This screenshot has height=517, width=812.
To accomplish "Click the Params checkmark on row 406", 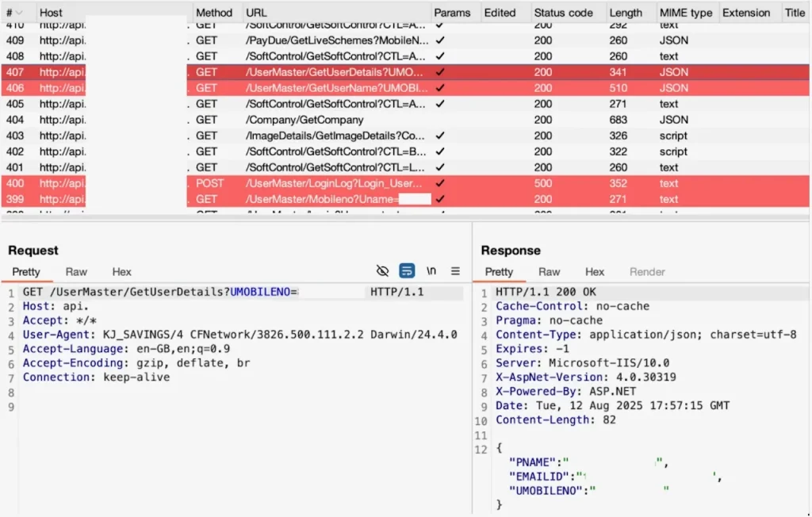I will (439, 88).
